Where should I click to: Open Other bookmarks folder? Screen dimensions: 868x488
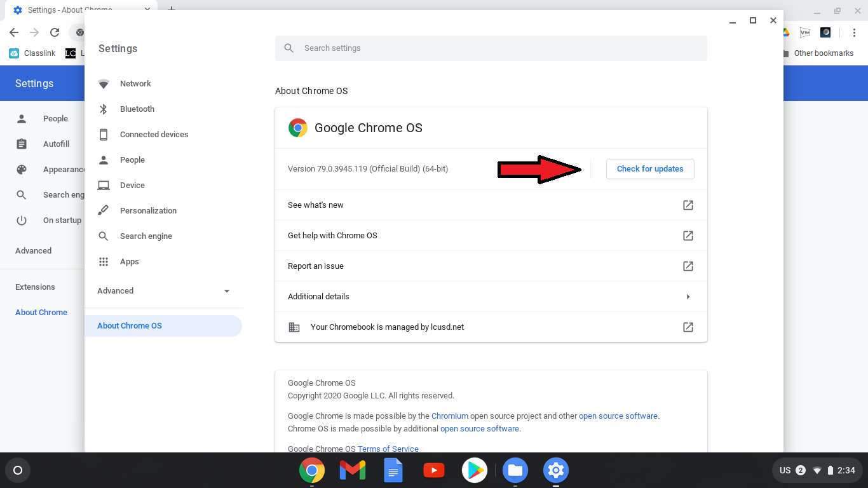(818, 53)
